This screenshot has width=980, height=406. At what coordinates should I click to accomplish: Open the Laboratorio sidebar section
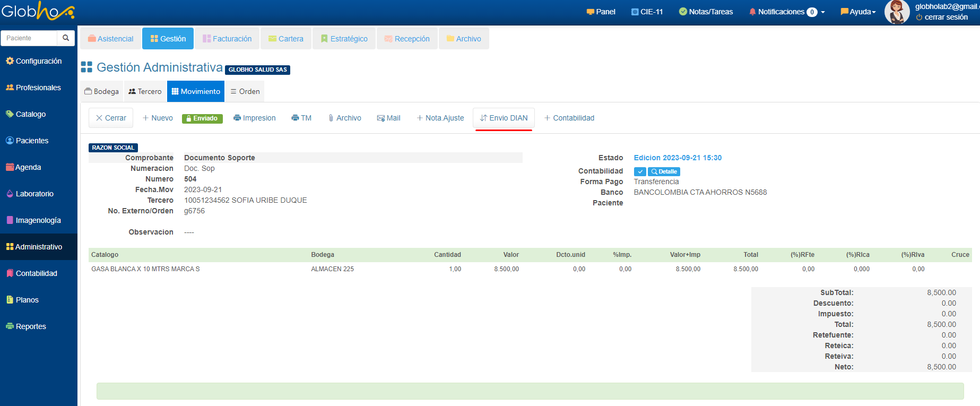34,194
